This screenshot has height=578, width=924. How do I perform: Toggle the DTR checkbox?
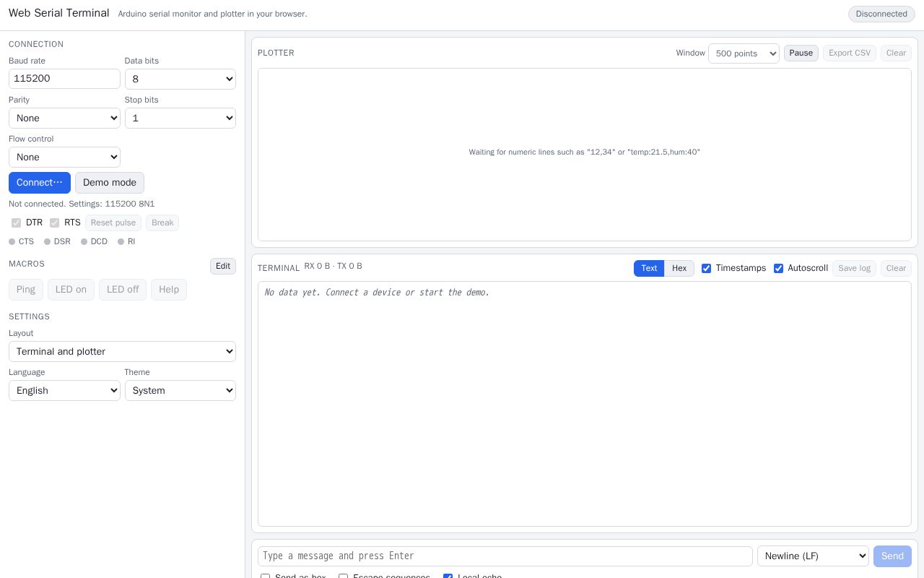coord(16,223)
